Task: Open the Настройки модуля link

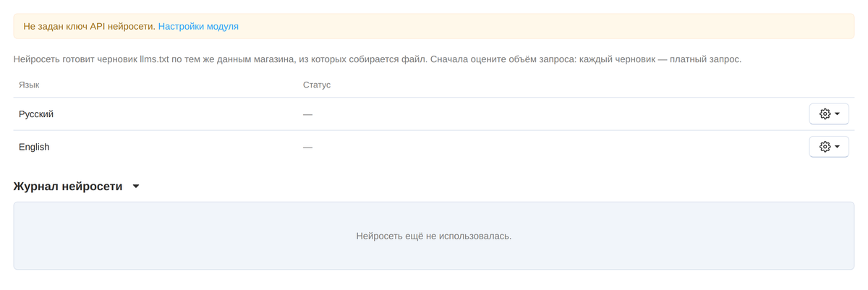Action: pos(198,26)
